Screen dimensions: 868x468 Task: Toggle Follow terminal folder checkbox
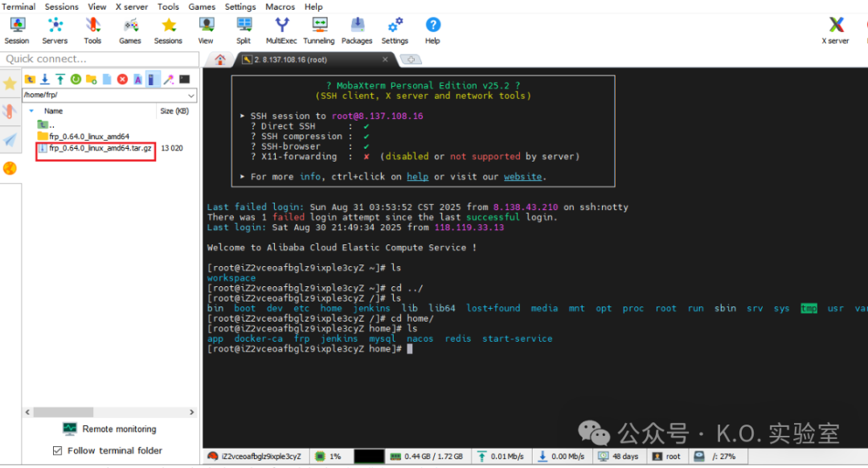58,451
